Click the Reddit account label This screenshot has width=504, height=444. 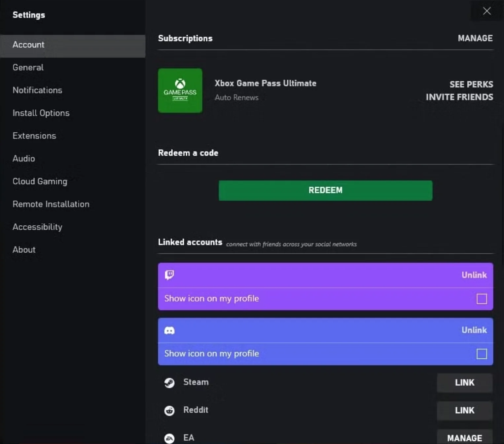click(196, 410)
